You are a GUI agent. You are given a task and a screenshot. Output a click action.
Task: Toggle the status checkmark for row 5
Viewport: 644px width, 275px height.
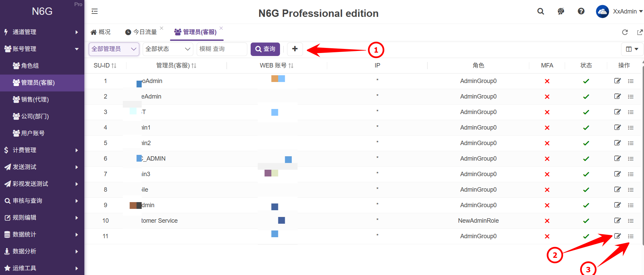pos(586,143)
